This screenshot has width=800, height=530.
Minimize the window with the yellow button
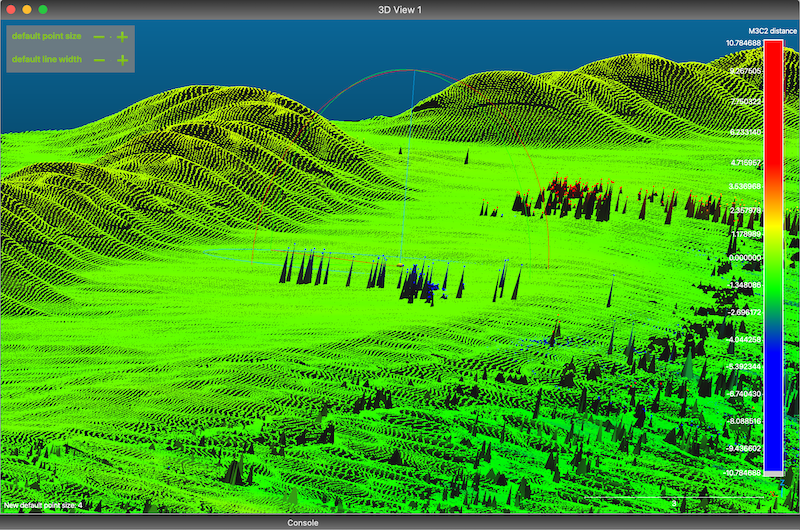[27, 10]
